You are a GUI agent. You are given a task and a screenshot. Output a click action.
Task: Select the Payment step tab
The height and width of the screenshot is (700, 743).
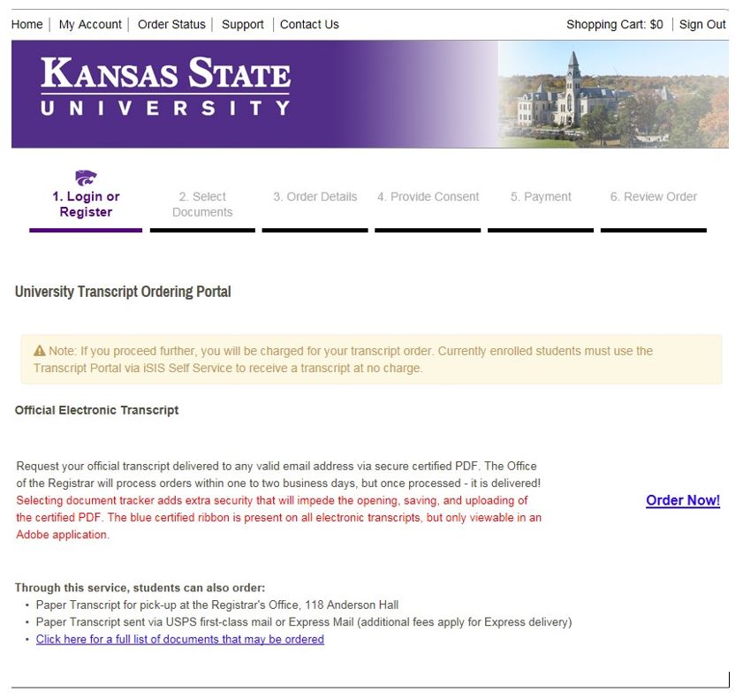tap(541, 197)
